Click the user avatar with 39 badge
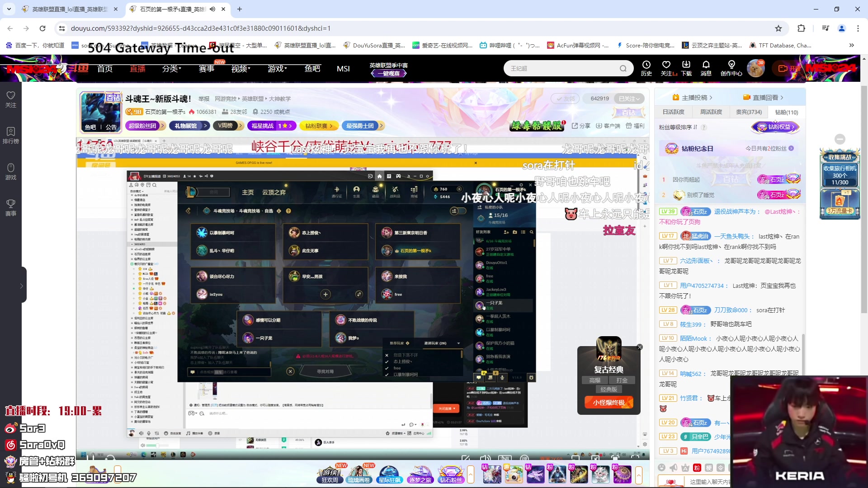This screenshot has width=868, height=488. 755,68
